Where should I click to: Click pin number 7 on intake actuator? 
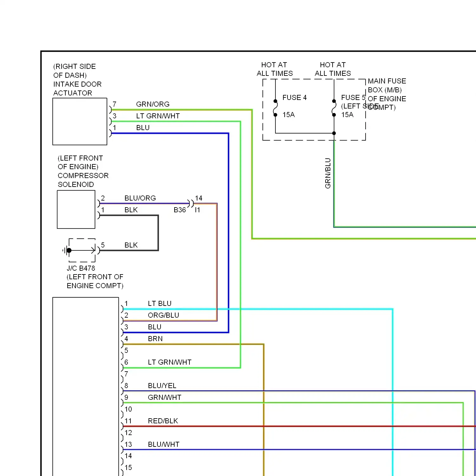point(114,104)
